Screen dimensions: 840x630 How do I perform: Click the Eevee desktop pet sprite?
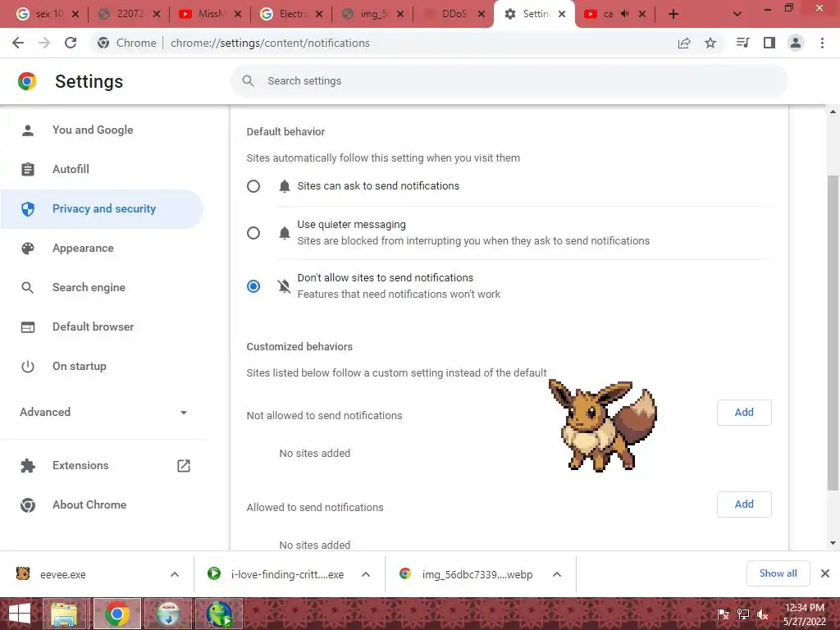(603, 427)
